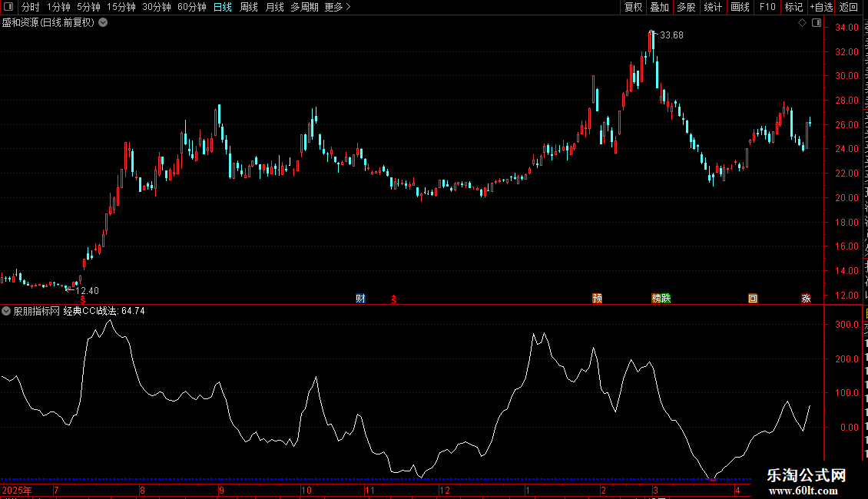This screenshot has width=868, height=499.
Task: Click the 0.00 CCI axis label
Action: pyautogui.click(x=850, y=427)
